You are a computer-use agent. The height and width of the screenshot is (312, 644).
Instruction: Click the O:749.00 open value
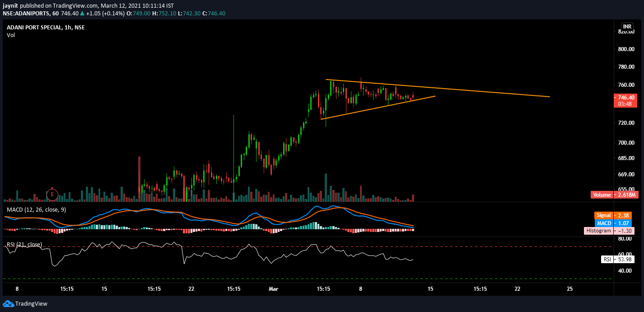point(139,13)
